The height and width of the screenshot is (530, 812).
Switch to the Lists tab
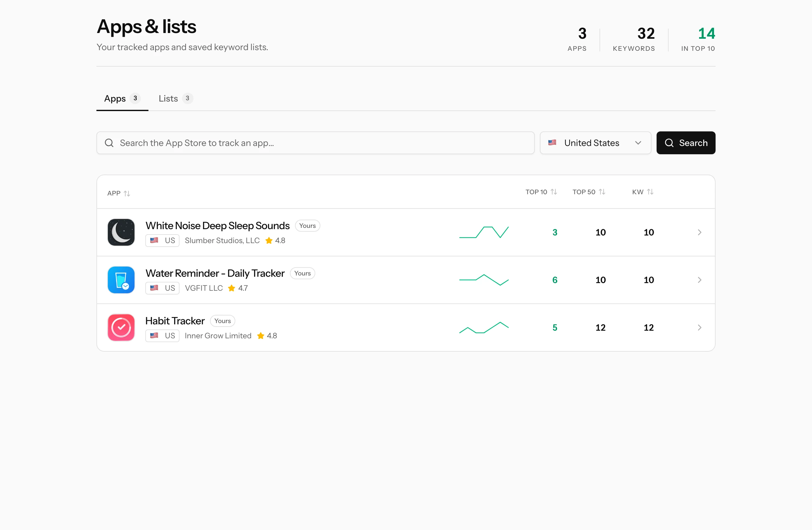tap(176, 99)
